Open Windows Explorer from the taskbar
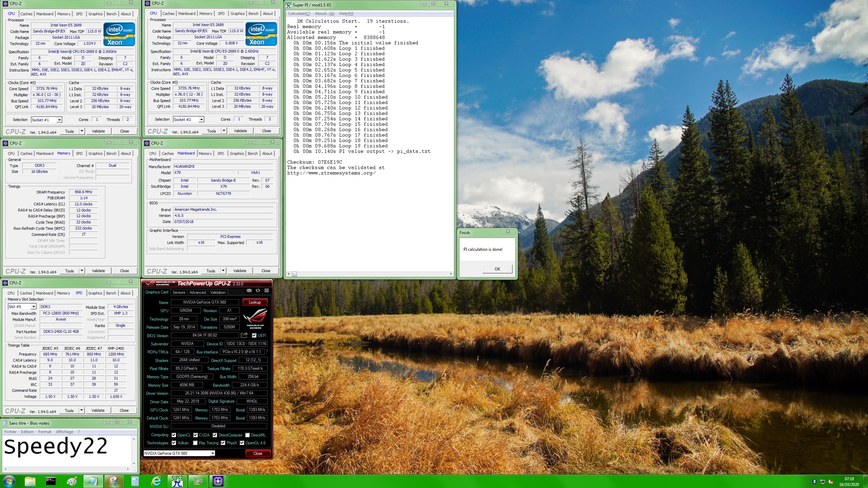 30,481
